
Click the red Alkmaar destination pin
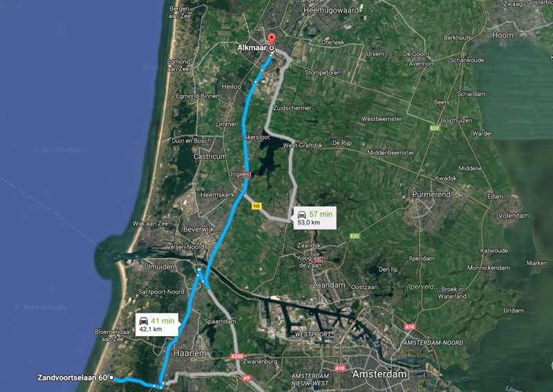coord(271,39)
